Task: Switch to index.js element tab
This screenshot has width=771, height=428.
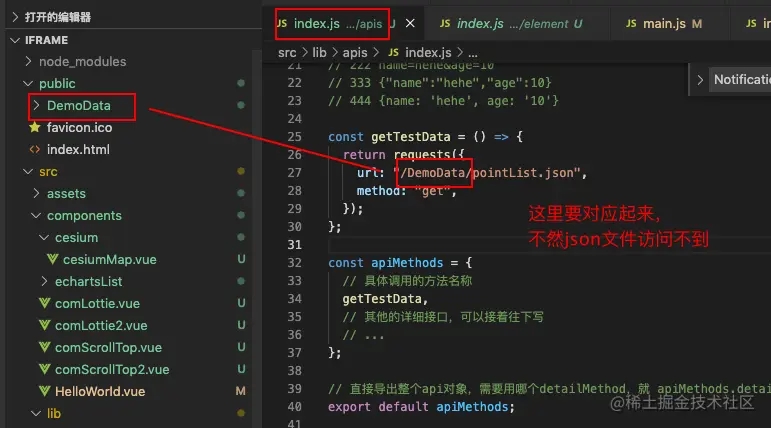Action: pyautogui.click(x=519, y=24)
